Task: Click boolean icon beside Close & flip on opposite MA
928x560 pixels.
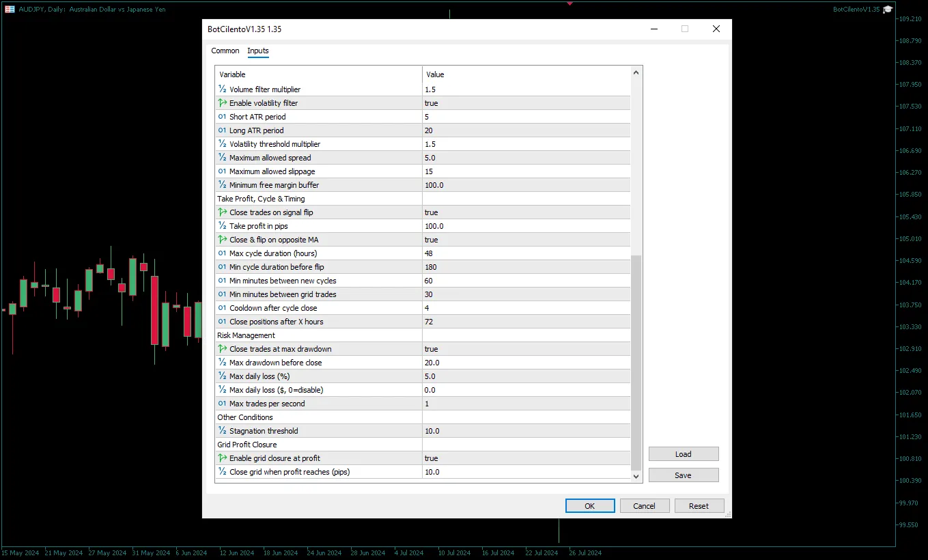Action: (x=222, y=240)
